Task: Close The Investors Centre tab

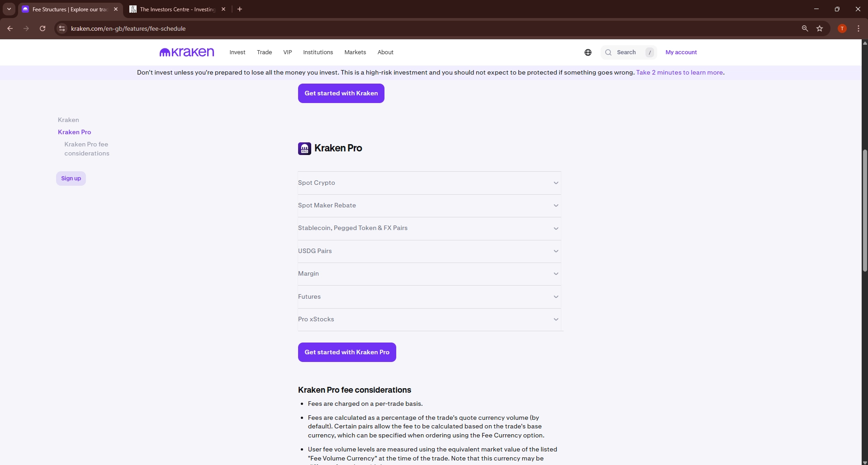Action: pyautogui.click(x=223, y=9)
